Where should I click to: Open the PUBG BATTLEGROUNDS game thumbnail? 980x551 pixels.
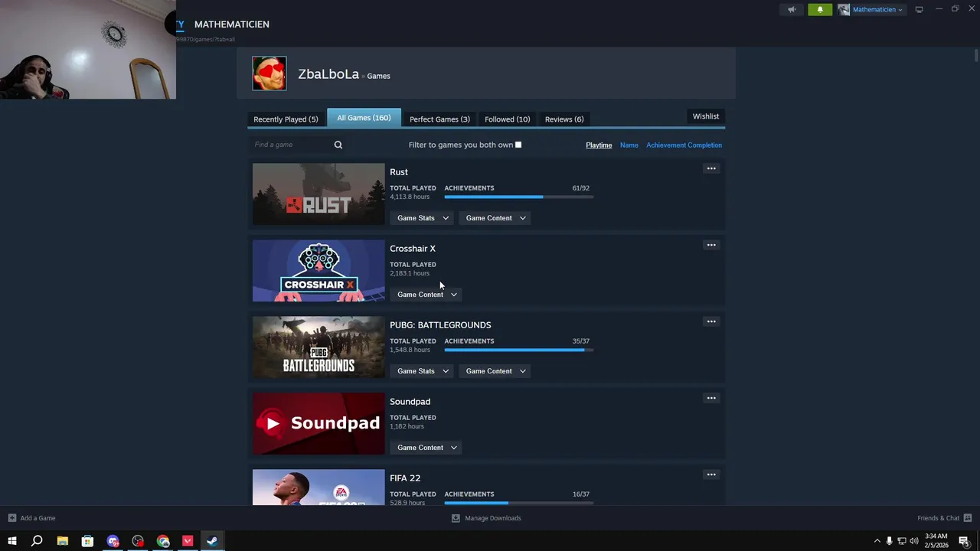(x=318, y=347)
